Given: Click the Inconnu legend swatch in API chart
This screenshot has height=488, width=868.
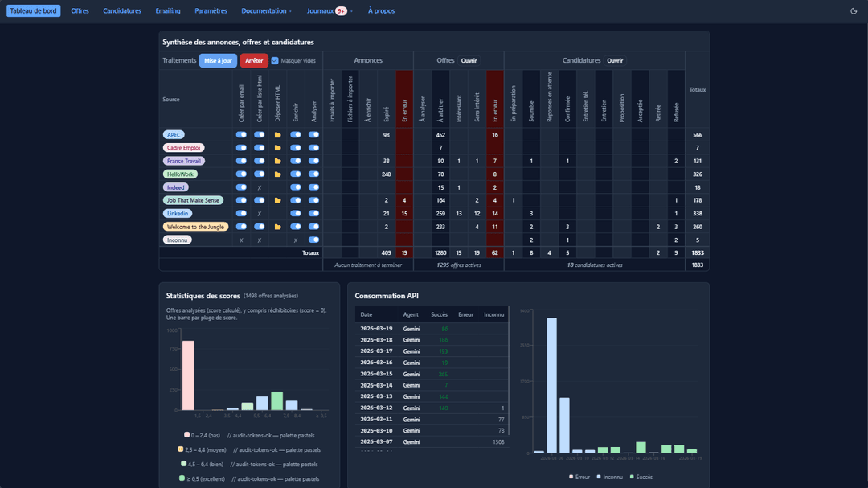Looking at the screenshot, I should point(600,477).
